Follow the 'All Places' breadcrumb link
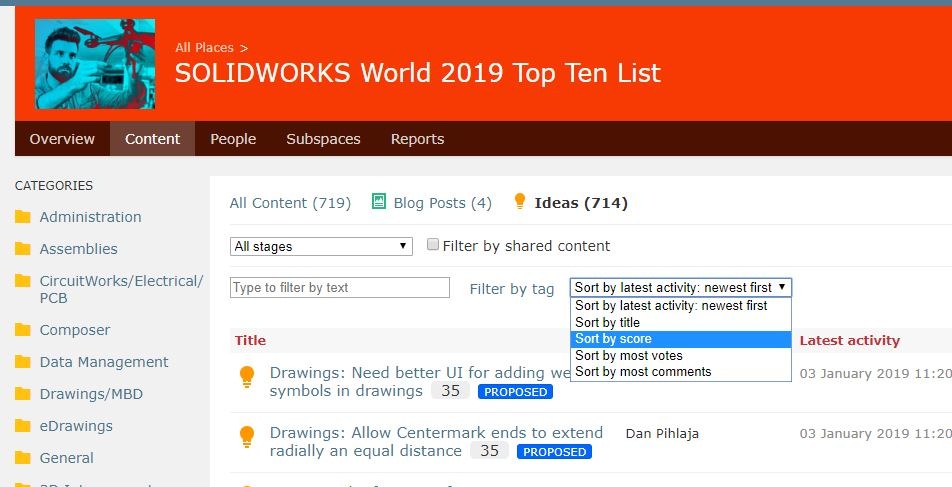This screenshot has width=952, height=487. (x=205, y=47)
